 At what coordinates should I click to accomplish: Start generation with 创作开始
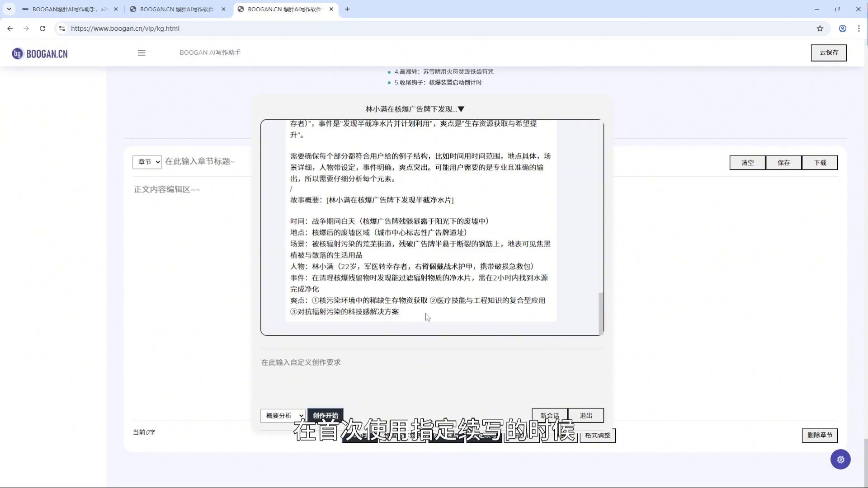(325, 416)
